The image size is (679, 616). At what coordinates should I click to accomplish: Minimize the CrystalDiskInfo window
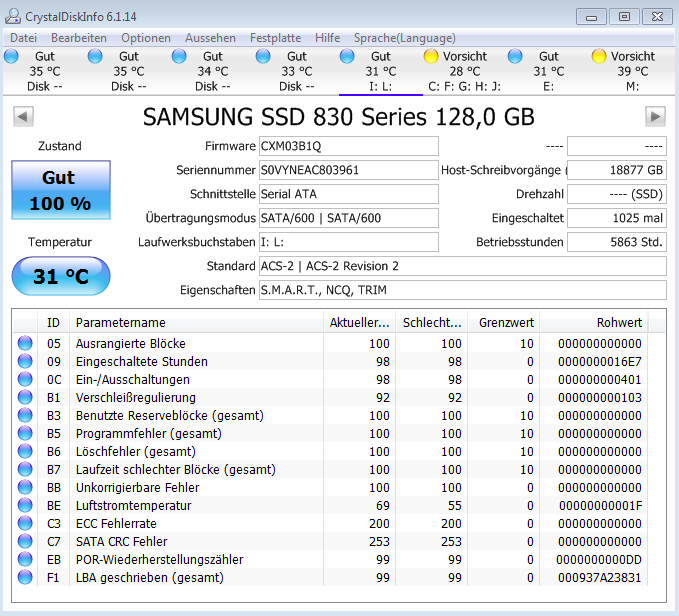591,16
